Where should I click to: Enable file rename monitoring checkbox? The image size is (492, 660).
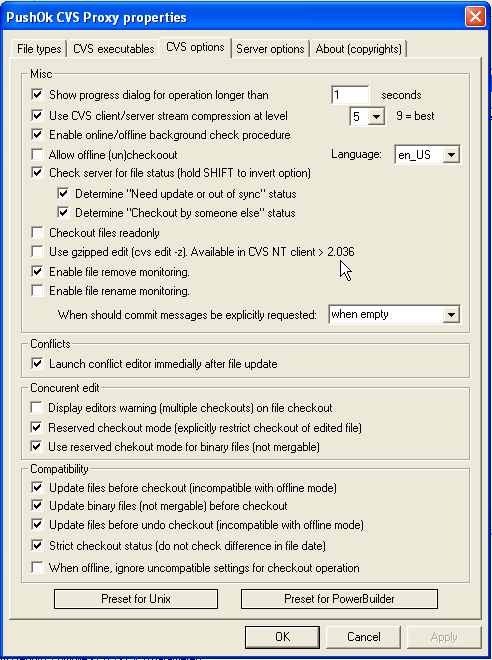coord(37,290)
